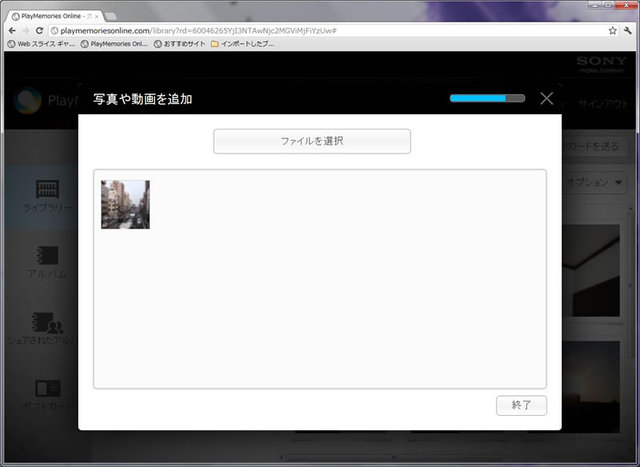Click the upload progress bar
The height and width of the screenshot is (467, 640).
[487, 98]
